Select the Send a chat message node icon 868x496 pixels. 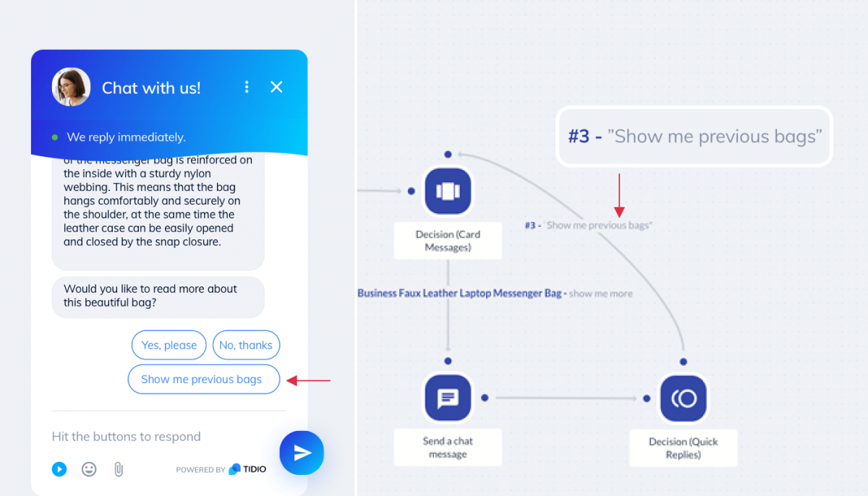(x=448, y=398)
